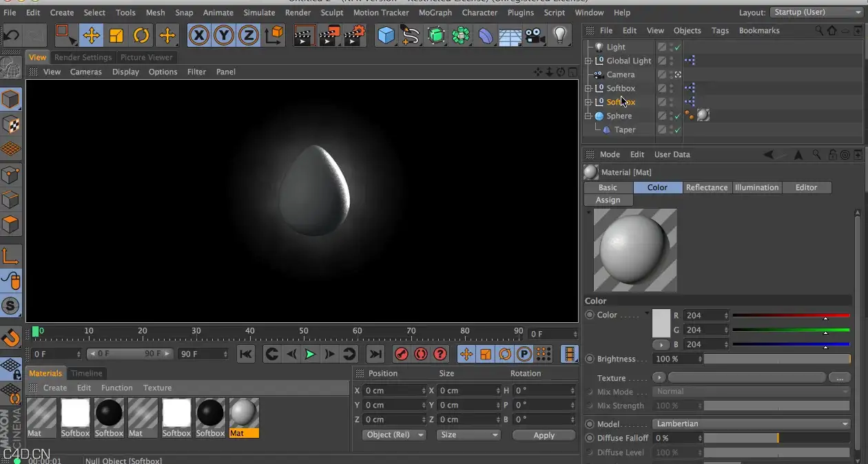Toggle the Brightness animation radio dot
868x464 pixels.
590,359
